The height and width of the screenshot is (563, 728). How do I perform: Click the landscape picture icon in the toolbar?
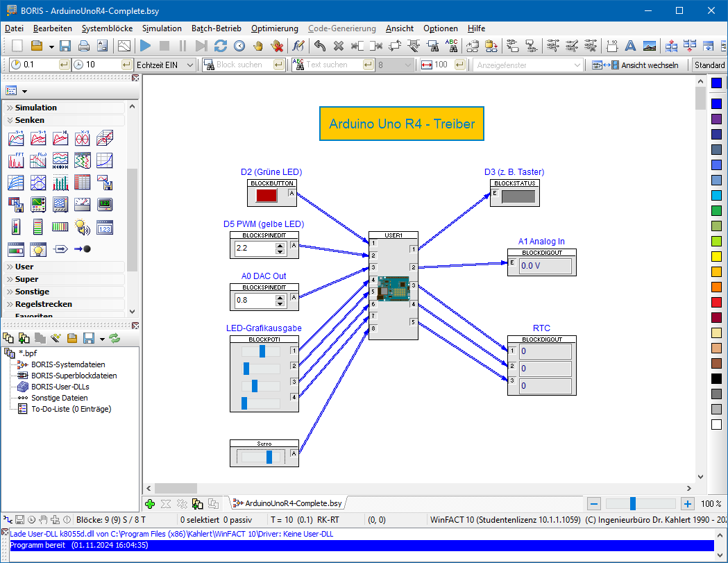[x=650, y=46]
